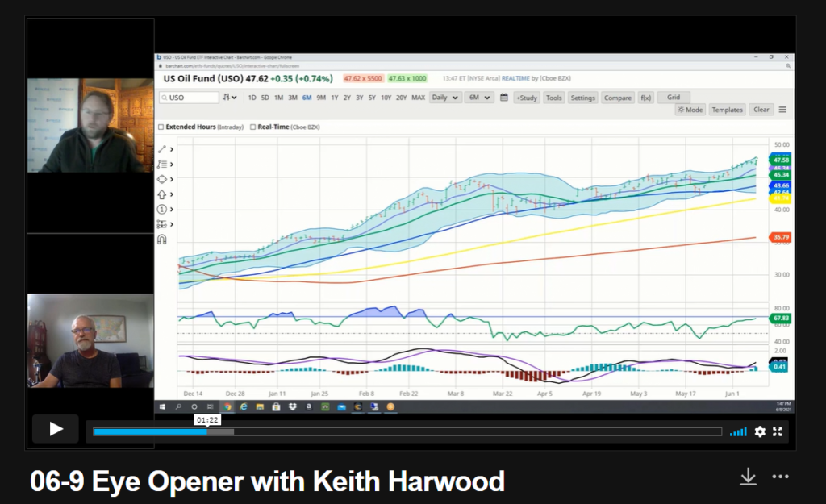Select the text annotation tool
The height and width of the screenshot is (504, 826).
click(x=161, y=165)
